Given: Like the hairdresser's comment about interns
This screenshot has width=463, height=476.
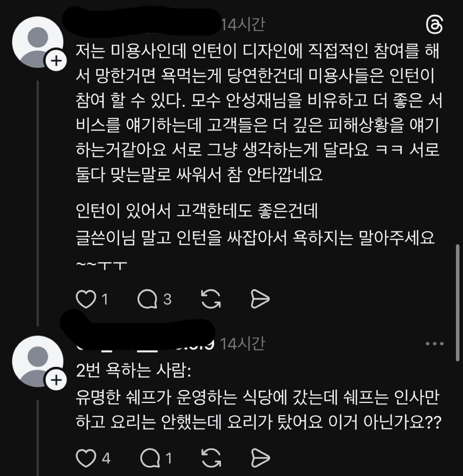Looking at the screenshot, I should point(86,299).
